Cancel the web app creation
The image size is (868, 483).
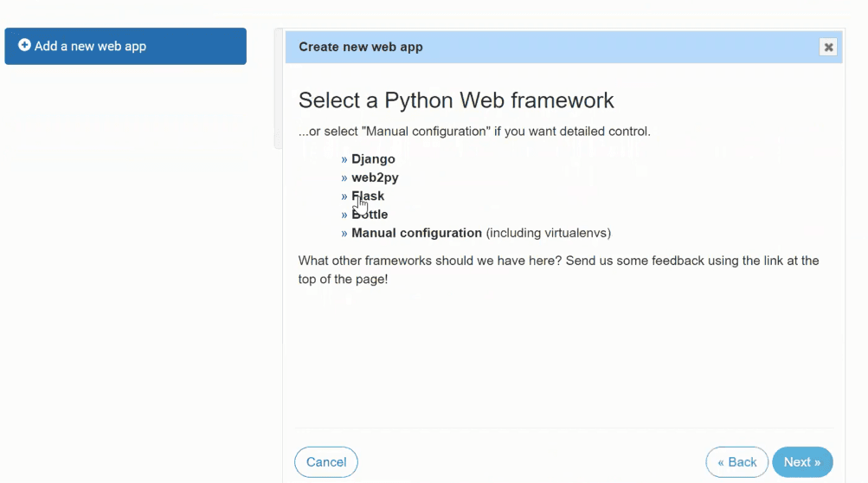coord(326,462)
